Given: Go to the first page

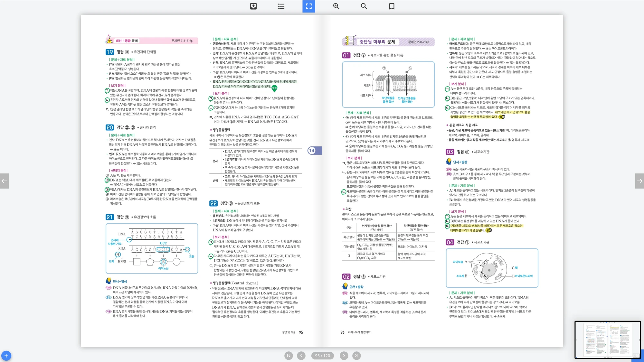Looking at the screenshot, I should (289, 356).
